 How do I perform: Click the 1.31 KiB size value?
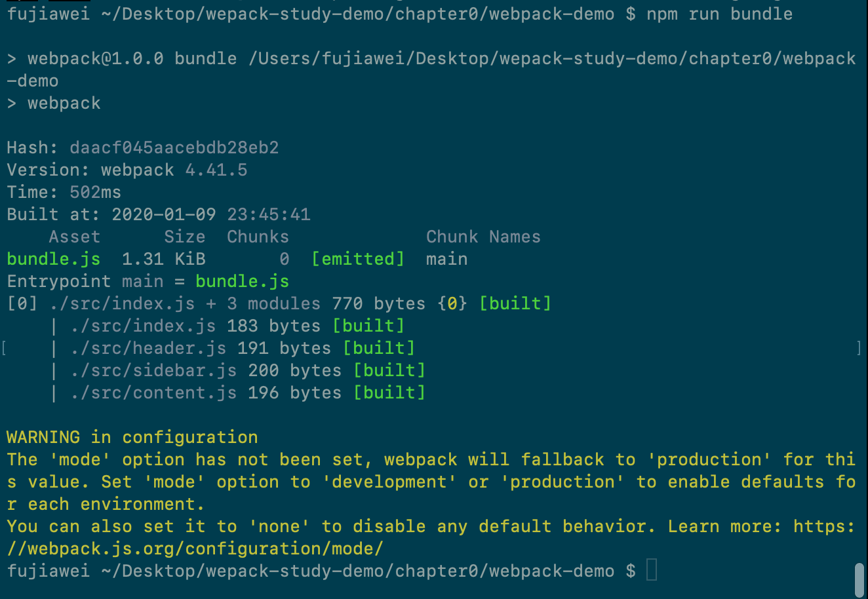pyautogui.click(x=163, y=259)
